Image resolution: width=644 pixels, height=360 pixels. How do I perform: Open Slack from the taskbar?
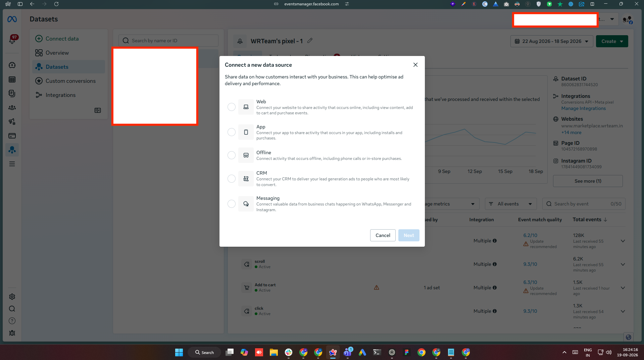click(289, 352)
